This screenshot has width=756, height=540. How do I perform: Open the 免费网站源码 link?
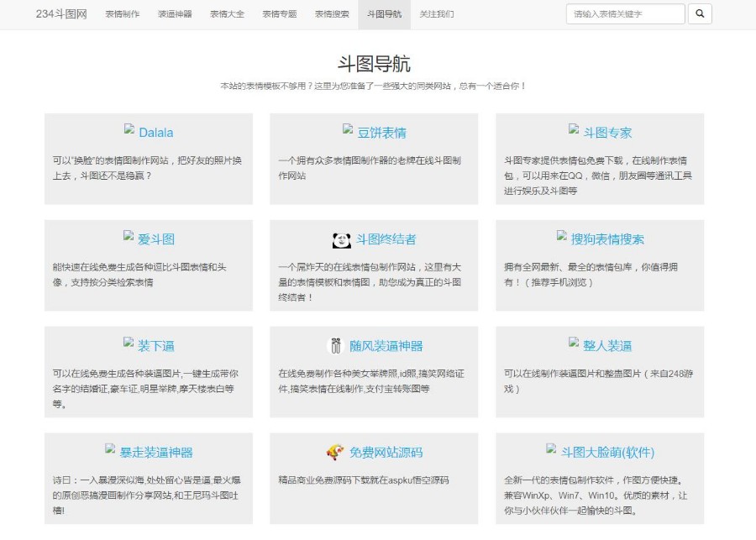point(386,453)
